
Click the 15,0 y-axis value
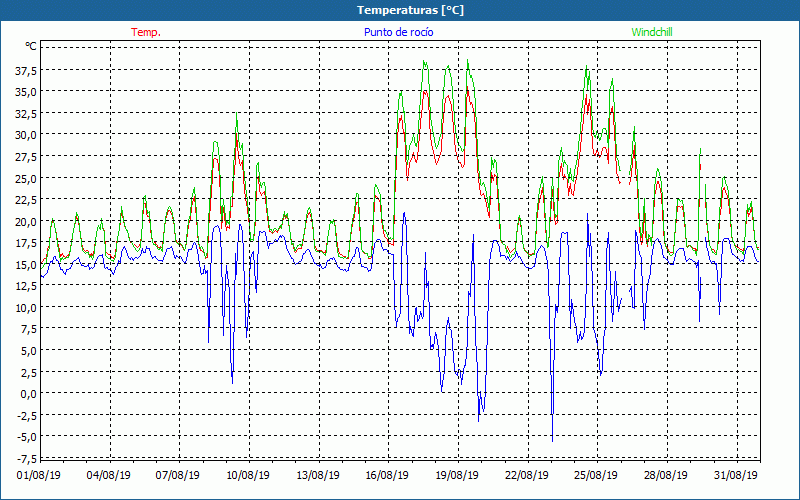[x=26, y=264]
